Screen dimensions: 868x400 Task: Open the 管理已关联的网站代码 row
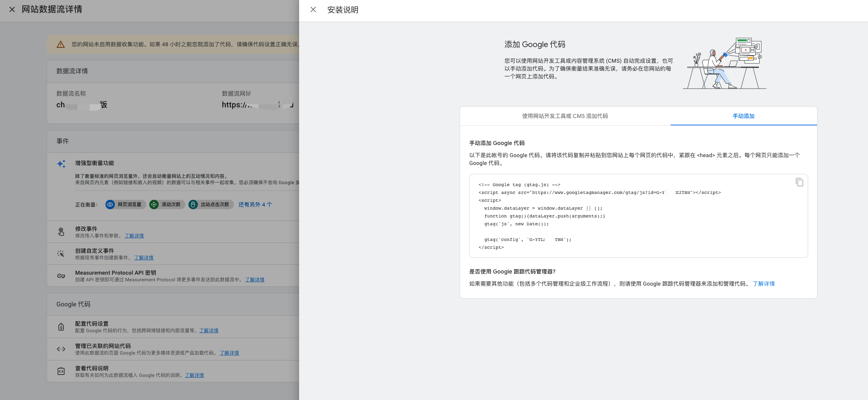[173, 349]
